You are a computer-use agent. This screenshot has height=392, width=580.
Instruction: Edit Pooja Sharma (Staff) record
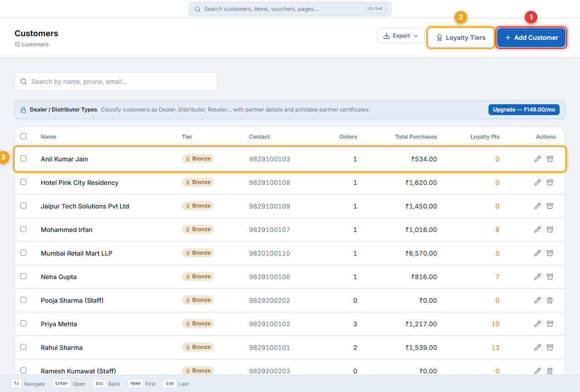tap(538, 300)
